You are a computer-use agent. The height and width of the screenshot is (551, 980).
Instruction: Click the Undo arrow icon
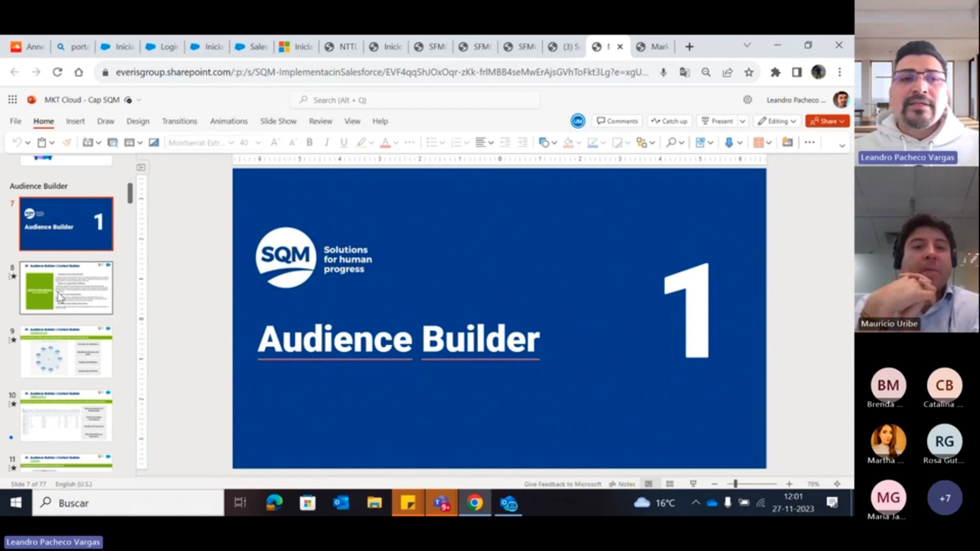tap(17, 142)
